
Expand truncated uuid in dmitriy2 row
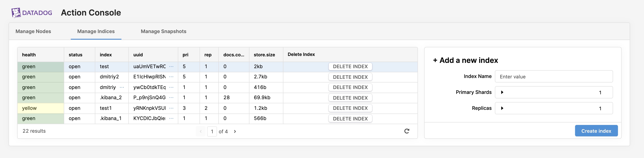pyautogui.click(x=171, y=77)
